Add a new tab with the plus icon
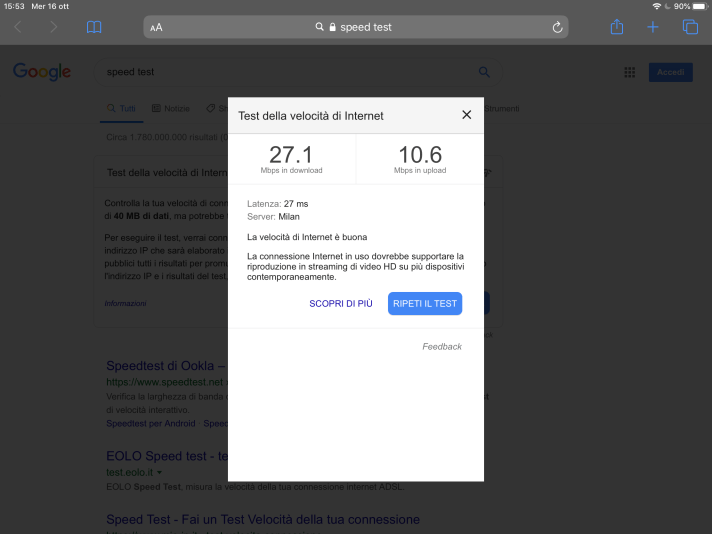Viewport: 712px width, 534px height. (653, 27)
